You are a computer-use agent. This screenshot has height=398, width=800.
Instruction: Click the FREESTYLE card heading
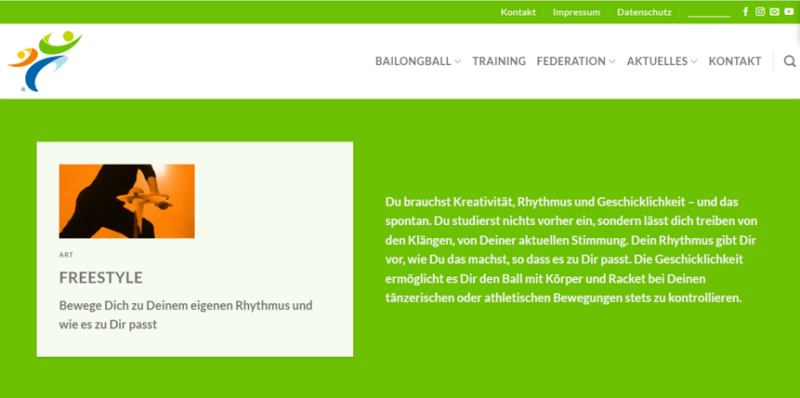coord(101,278)
